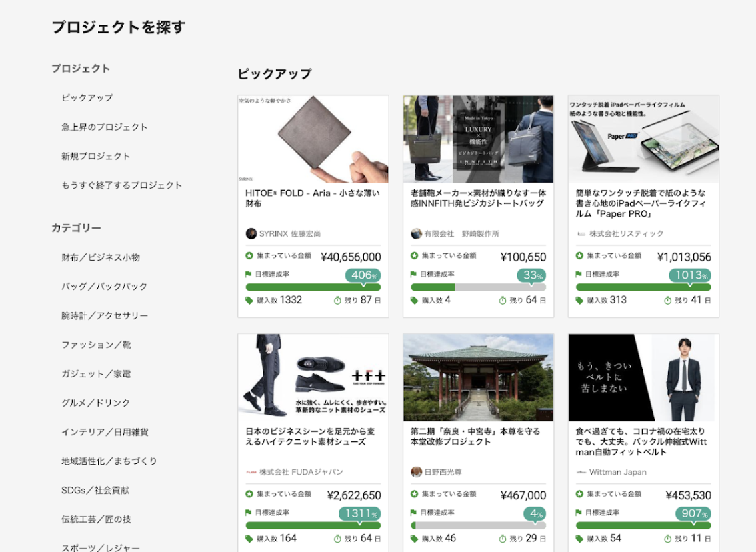Click flag icon in INNFITH card
The height and width of the screenshot is (552, 756).
pyautogui.click(x=413, y=274)
